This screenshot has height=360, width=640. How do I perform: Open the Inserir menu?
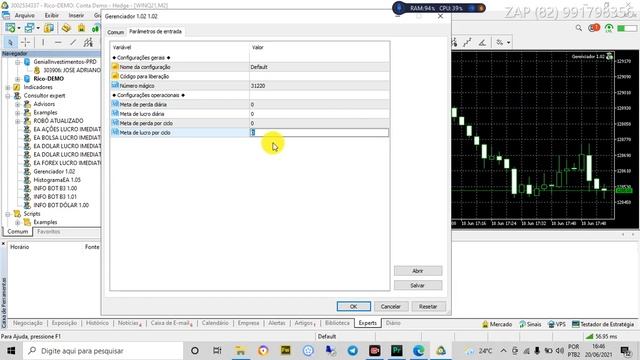coord(76,15)
